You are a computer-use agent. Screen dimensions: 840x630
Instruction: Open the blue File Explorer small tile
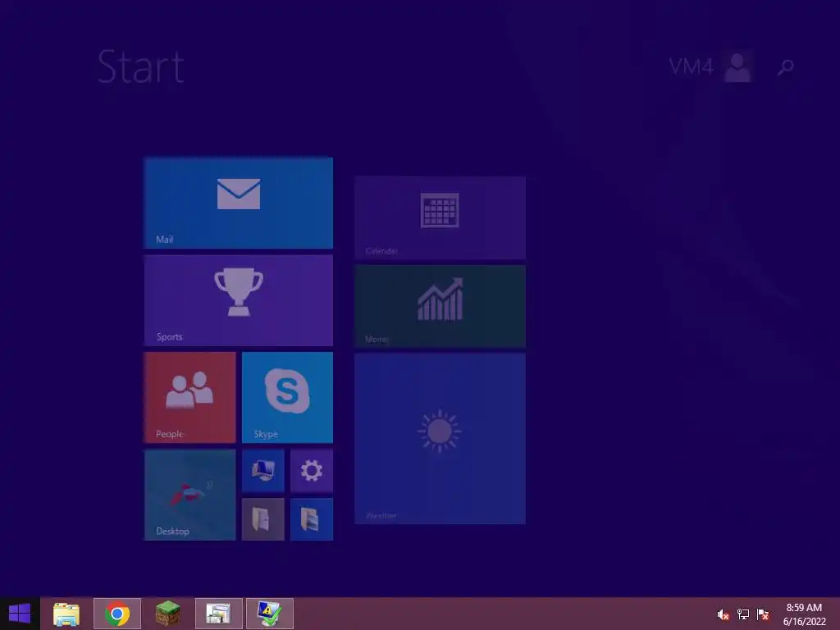[x=311, y=519]
